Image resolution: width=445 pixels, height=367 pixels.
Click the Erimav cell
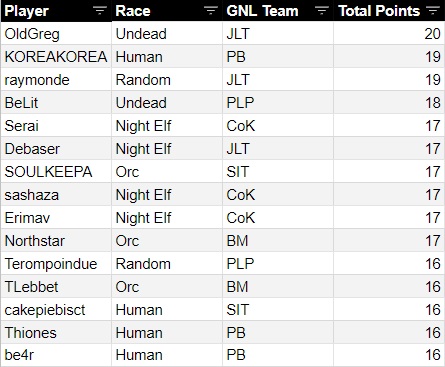pos(56,218)
